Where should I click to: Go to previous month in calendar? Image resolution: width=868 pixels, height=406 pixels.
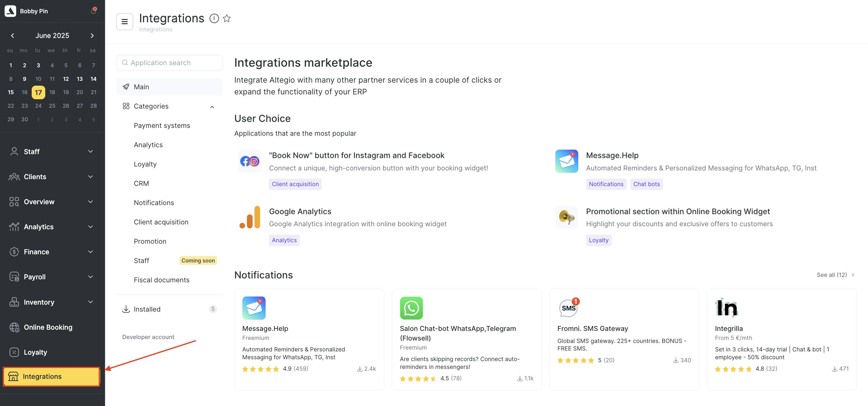[x=12, y=35]
